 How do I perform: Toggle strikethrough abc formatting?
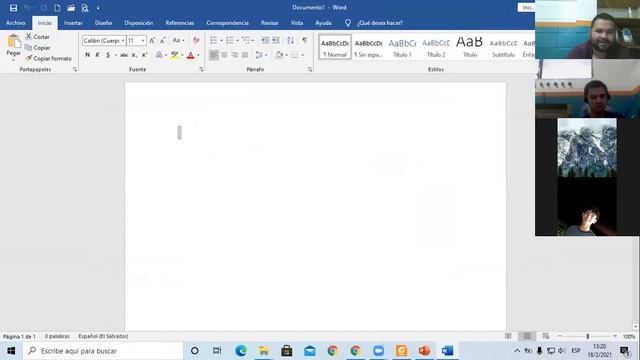[124, 55]
